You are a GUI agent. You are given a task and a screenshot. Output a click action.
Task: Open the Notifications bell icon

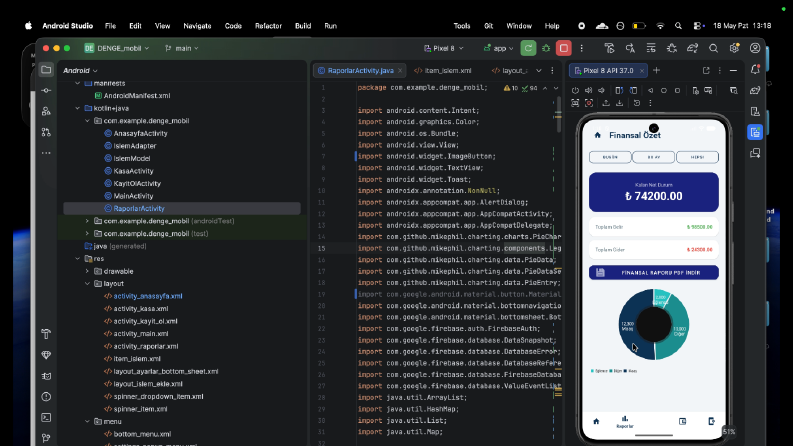point(755,70)
